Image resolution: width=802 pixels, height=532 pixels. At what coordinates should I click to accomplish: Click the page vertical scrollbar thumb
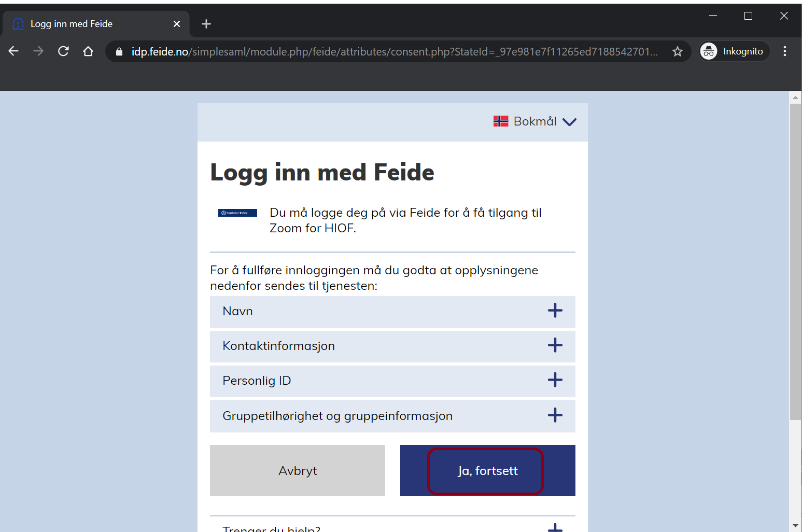(795, 262)
